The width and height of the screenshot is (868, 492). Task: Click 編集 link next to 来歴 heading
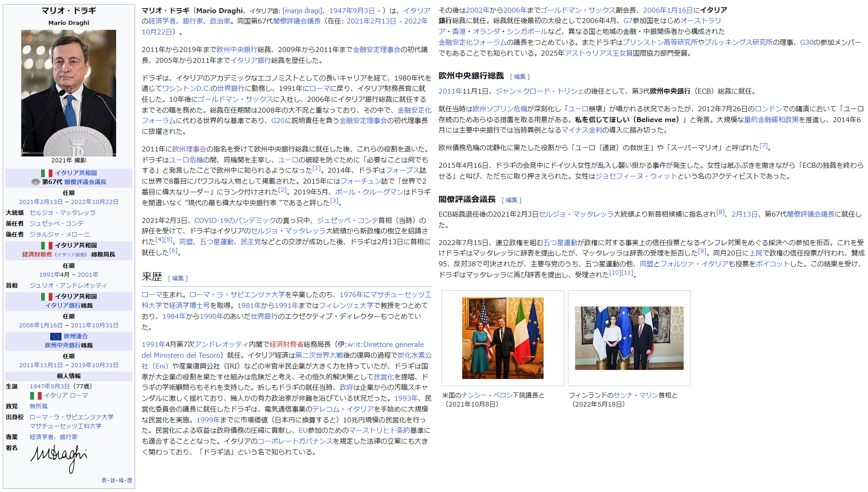[178, 279]
